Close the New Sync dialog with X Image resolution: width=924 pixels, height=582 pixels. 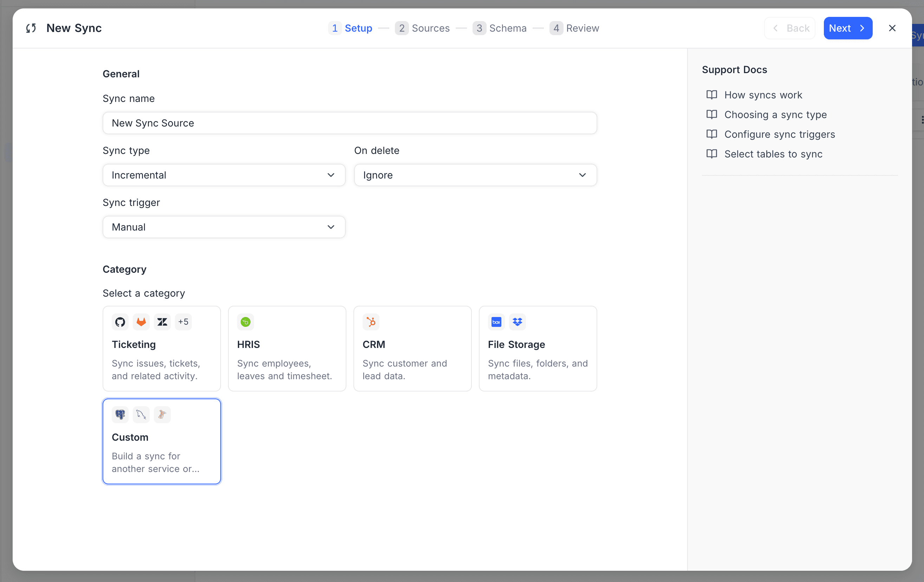pyautogui.click(x=892, y=28)
